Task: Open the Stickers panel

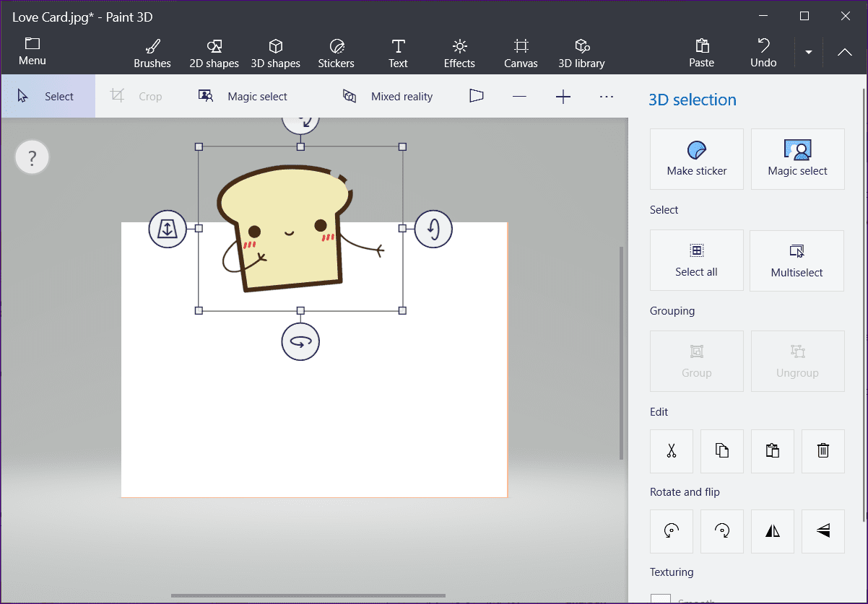Action: [336, 54]
